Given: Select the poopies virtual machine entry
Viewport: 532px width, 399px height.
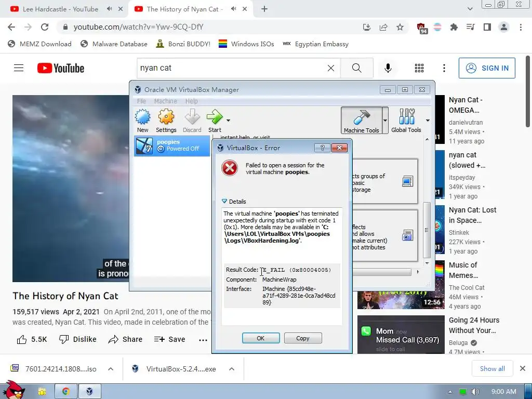Looking at the screenshot, I should pos(172,145).
